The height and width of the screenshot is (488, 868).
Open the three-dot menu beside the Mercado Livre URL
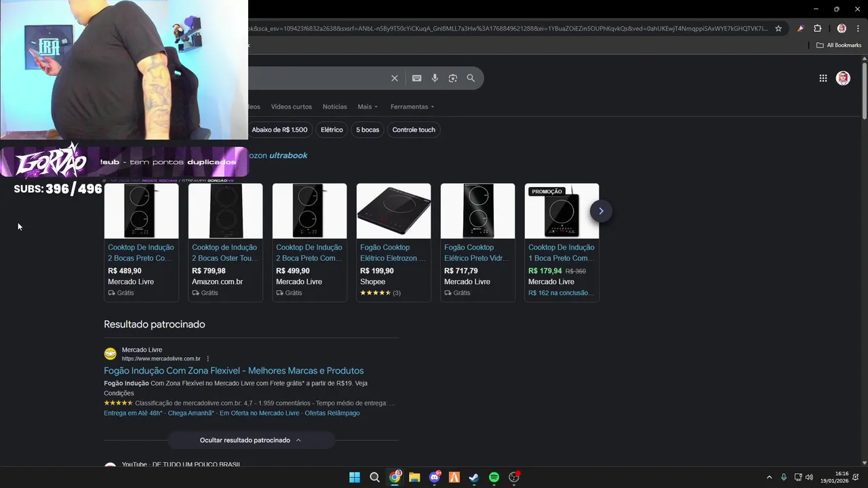(x=208, y=359)
